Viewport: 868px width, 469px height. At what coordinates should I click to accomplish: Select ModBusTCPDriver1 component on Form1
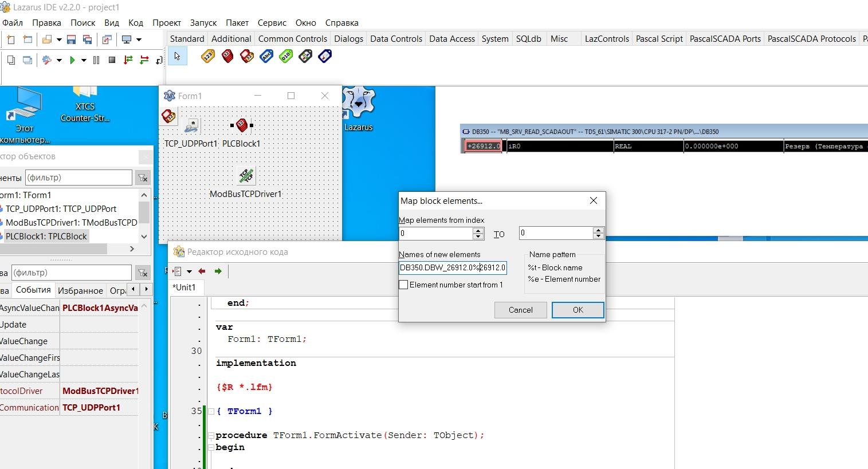(x=246, y=176)
